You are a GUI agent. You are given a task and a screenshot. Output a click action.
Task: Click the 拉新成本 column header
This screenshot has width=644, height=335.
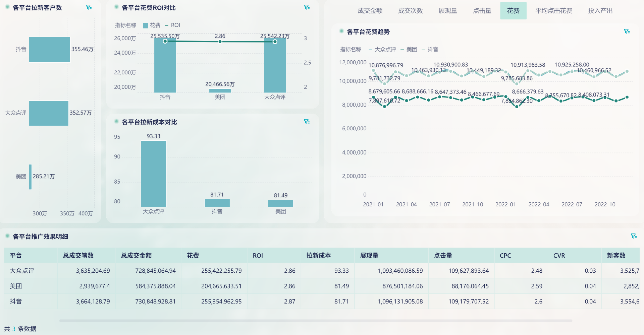tap(318, 256)
